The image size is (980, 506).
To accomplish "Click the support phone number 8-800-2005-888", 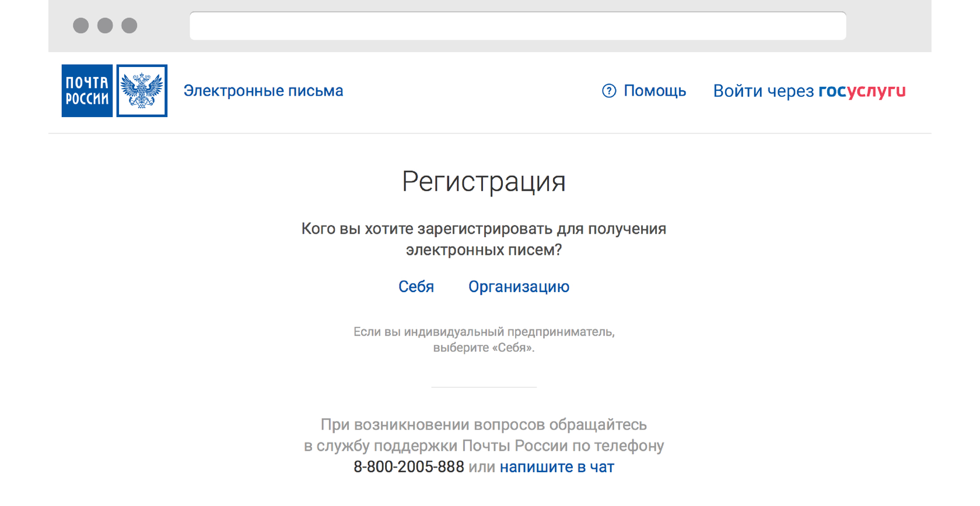I will tap(408, 467).
